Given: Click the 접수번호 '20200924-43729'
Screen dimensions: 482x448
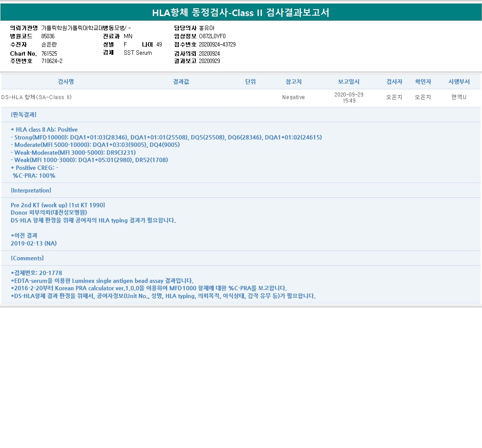Looking at the screenshot, I should tap(217, 45).
